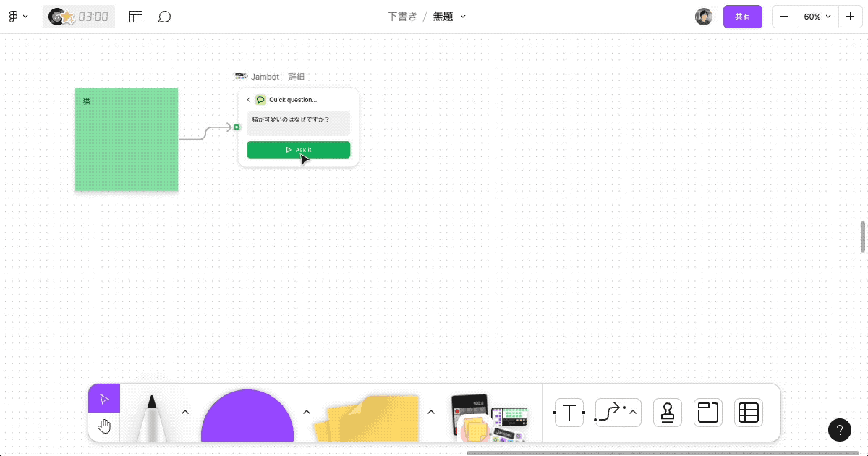Open the 60% zoom dropdown
The height and width of the screenshot is (456, 868).
coord(817,16)
